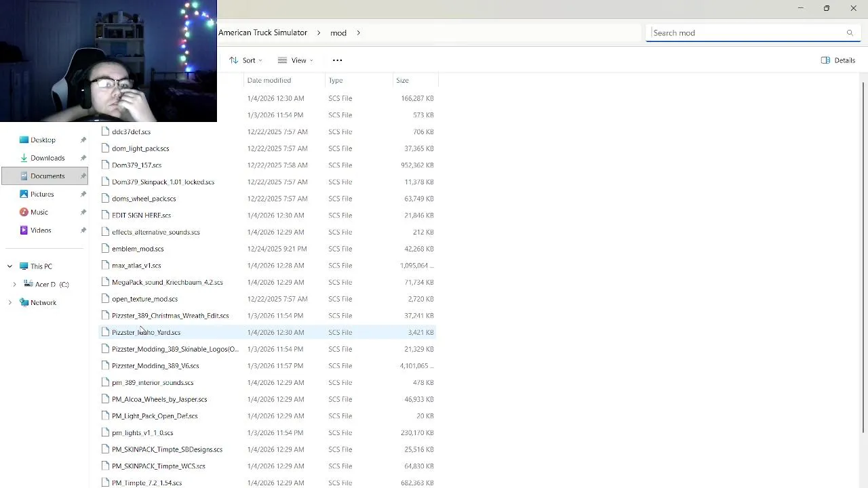Open Downloads in the navigation pane
This screenshot has height=488, width=868.
click(47, 158)
